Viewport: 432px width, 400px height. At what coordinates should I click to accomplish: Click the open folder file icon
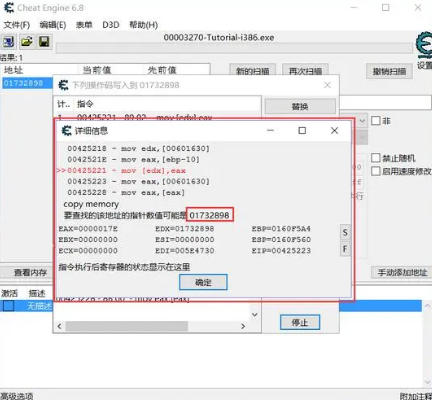(x=27, y=42)
